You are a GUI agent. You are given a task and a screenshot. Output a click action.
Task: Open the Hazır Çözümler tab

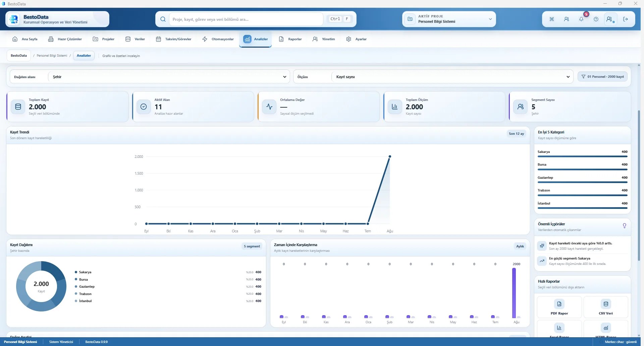click(65, 39)
